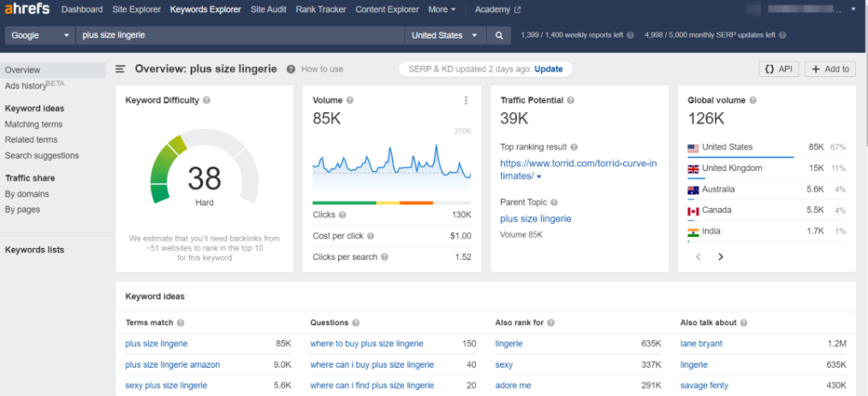This screenshot has width=868, height=396.
Task: Open Related terms in the sidebar
Action: point(31,140)
